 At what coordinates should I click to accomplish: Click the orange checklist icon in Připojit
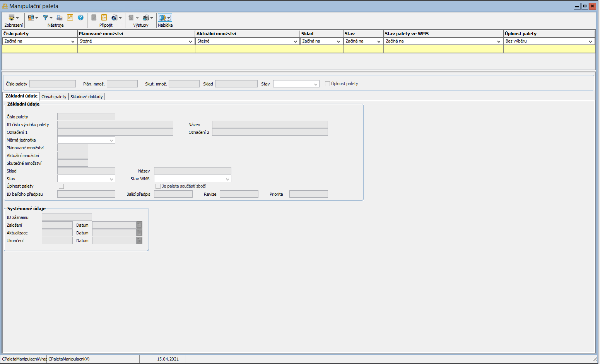[104, 18]
